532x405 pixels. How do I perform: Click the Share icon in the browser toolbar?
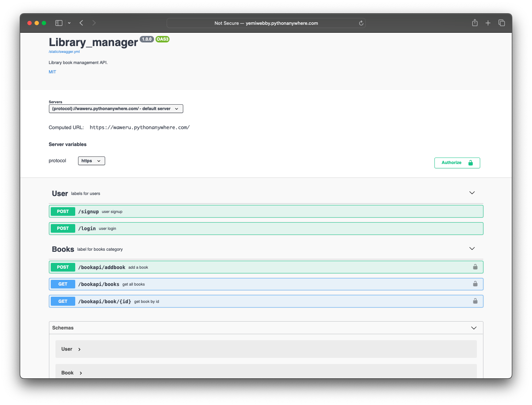click(x=474, y=23)
